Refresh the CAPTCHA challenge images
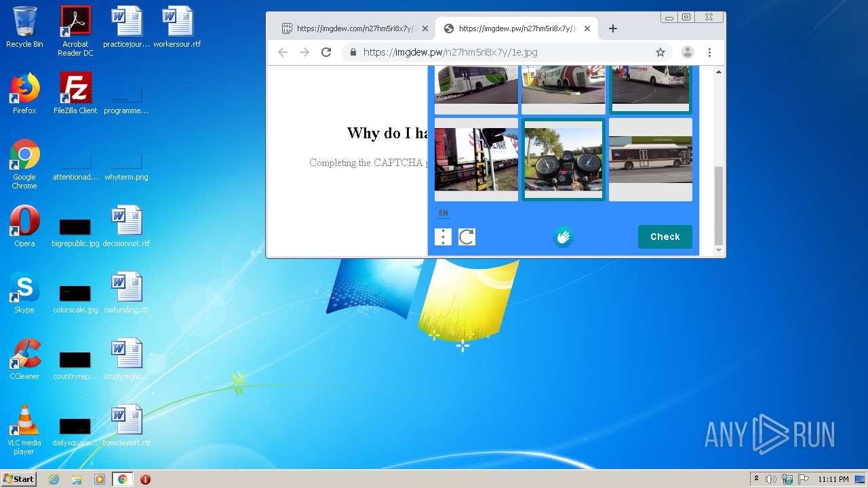 (x=467, y=237)
